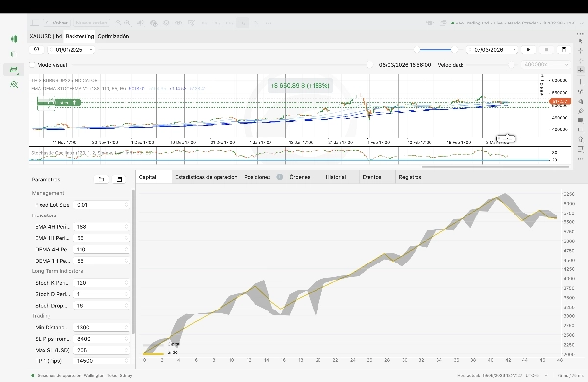Viewport: 588px width, 382px height.
Task: Click the chart type bars icon in toolbar
Action: tap(140, 23)
